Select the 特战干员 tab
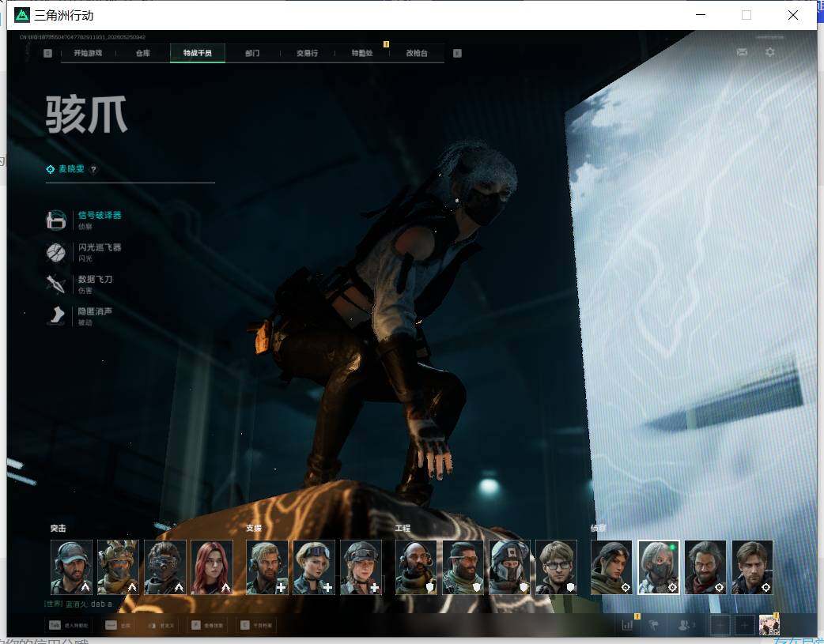 198,53
